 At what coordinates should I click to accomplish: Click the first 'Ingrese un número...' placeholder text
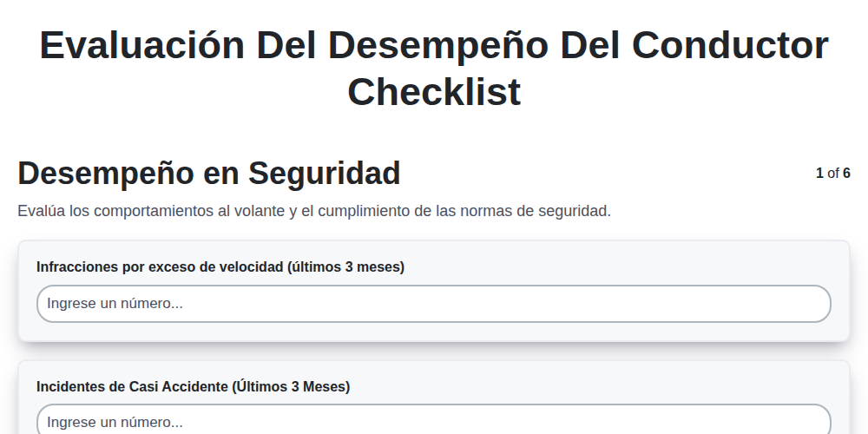tap(115, 303)
